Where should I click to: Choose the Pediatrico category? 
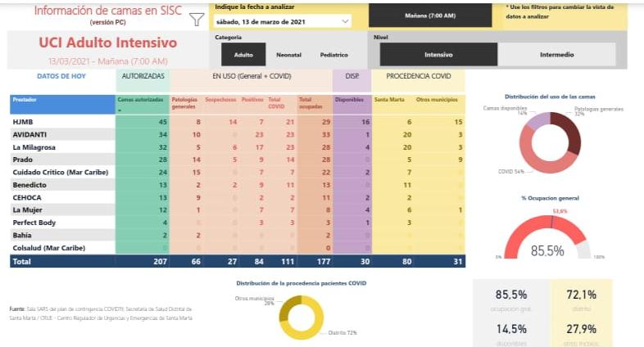pyautogui.click(x=333, y=55)
